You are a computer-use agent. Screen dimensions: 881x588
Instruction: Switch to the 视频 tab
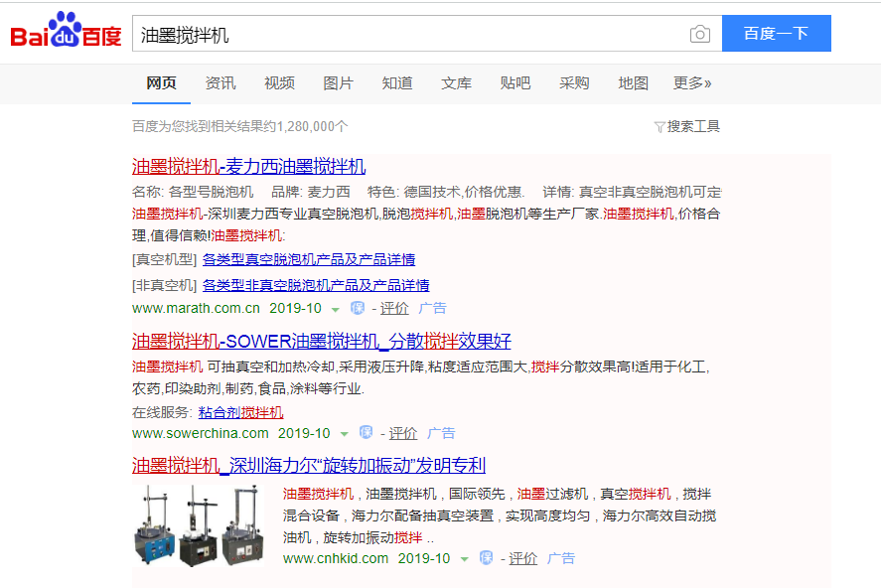(x=279, y=83)
